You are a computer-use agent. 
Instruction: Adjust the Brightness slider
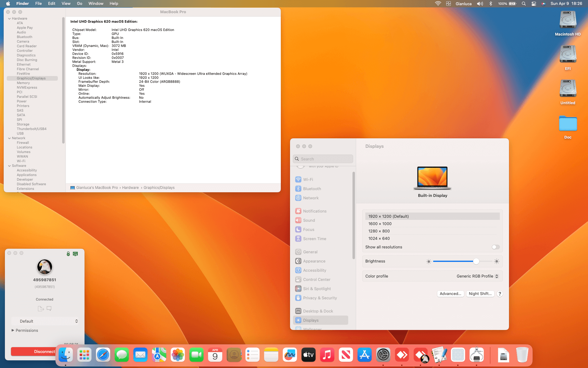476,261
